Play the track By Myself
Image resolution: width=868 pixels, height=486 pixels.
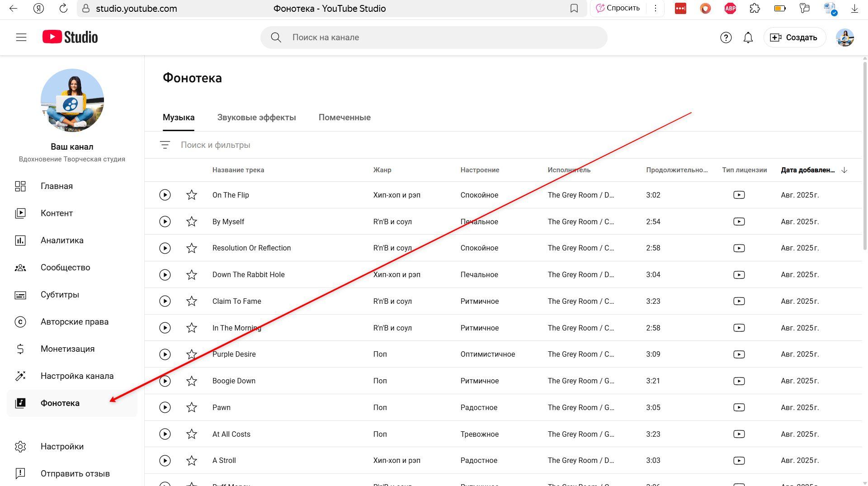tap(165, 222)
